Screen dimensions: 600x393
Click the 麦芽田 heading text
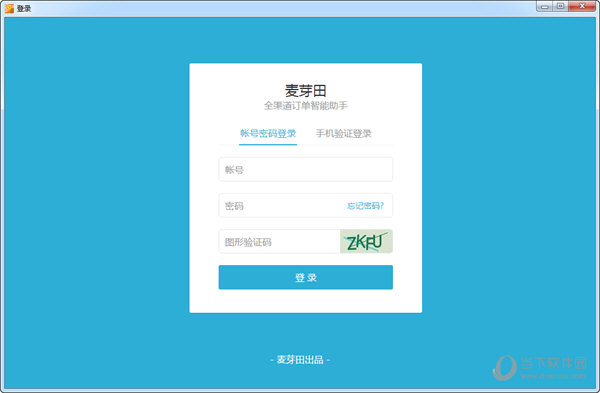tap(305, 91)
